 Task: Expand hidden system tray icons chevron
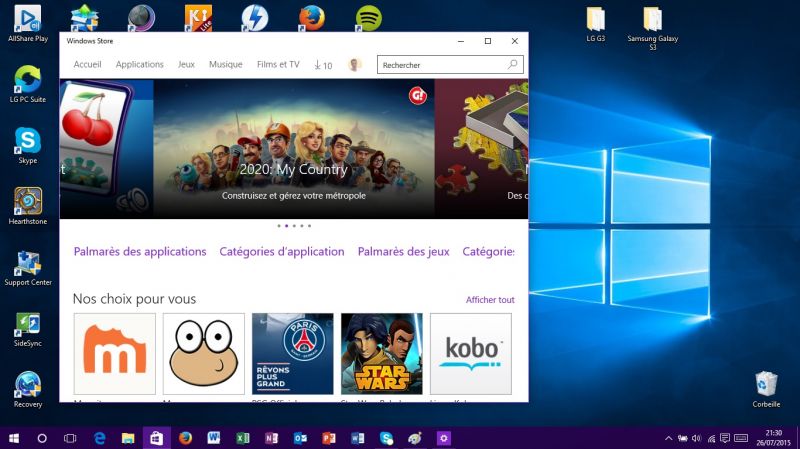668,438
